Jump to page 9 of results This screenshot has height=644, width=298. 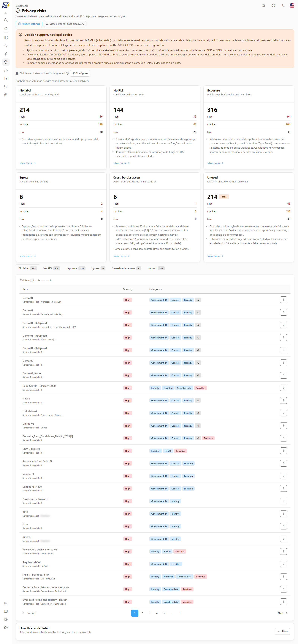tap(179, 613)
